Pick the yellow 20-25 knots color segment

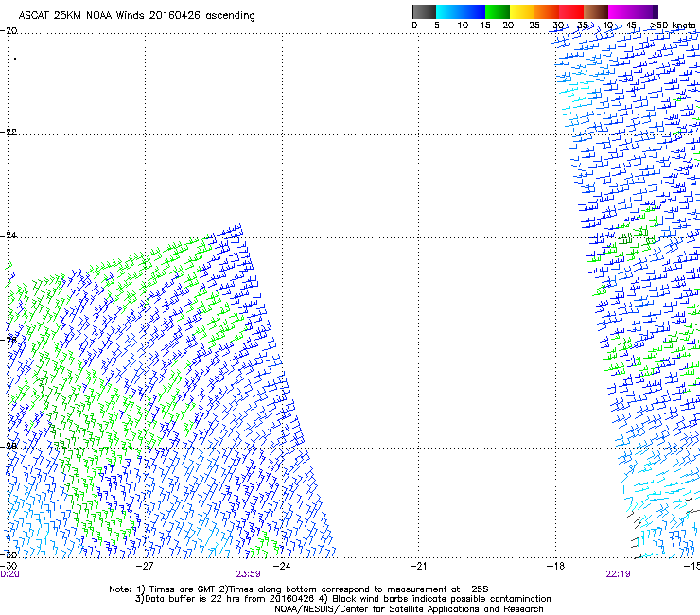[x=522, y=11]
